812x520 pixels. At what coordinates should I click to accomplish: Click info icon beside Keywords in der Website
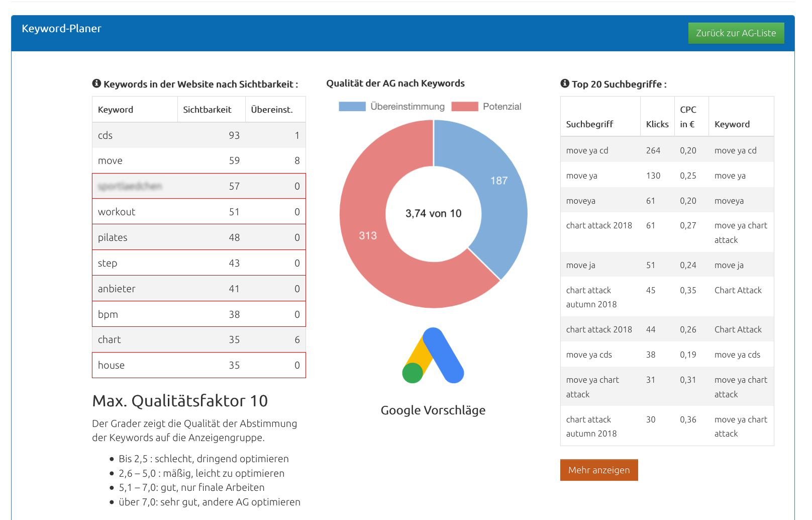[96, 83]
